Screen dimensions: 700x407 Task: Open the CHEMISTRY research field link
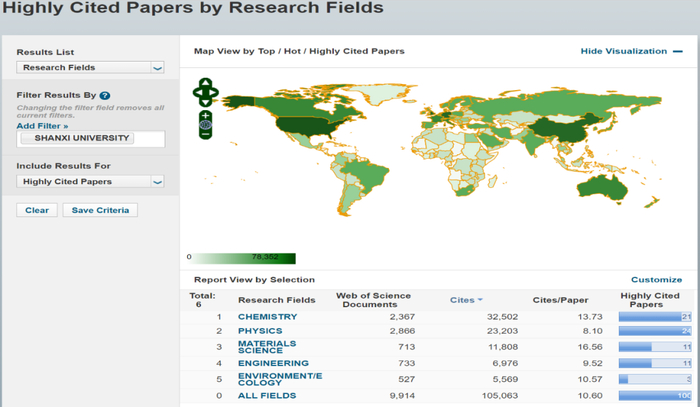click(267, 317)
